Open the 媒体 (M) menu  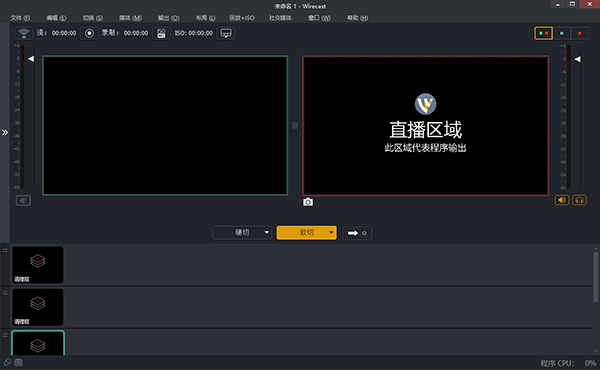coord(130,18)
